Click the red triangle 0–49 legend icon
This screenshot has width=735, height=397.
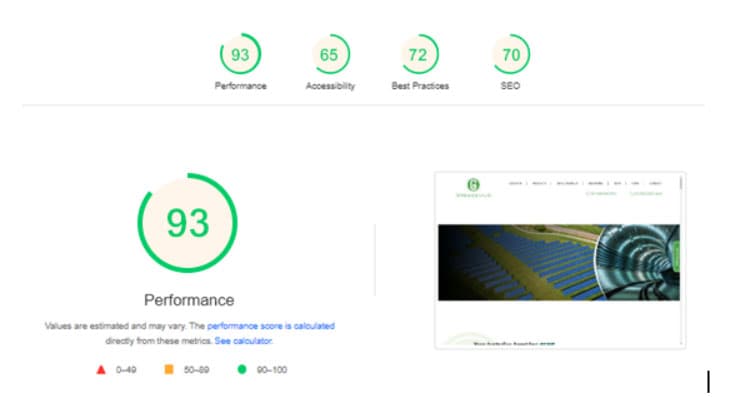coord(101,370)
